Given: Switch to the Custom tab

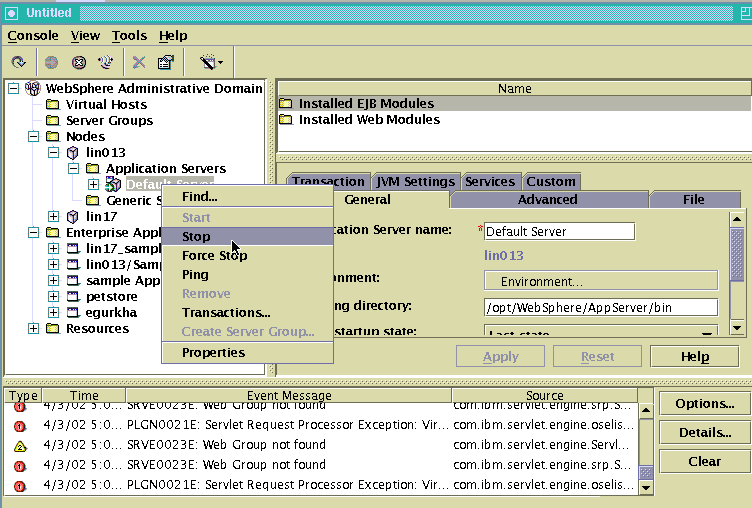Looking at the screenshot, I should point(551,181).
